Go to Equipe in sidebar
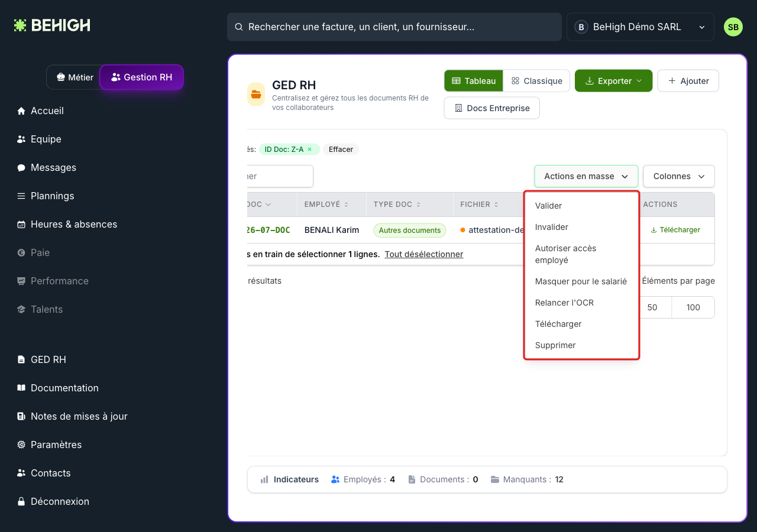 coord(39,139)
